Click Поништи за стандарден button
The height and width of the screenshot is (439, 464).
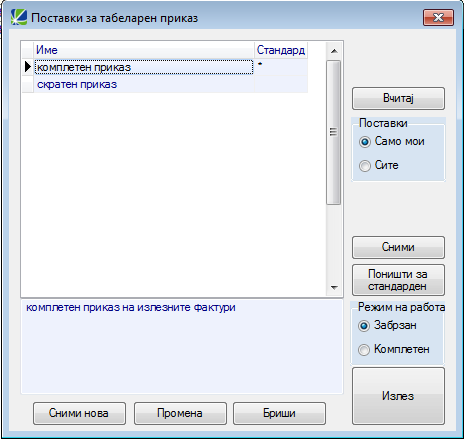[398, 280]
